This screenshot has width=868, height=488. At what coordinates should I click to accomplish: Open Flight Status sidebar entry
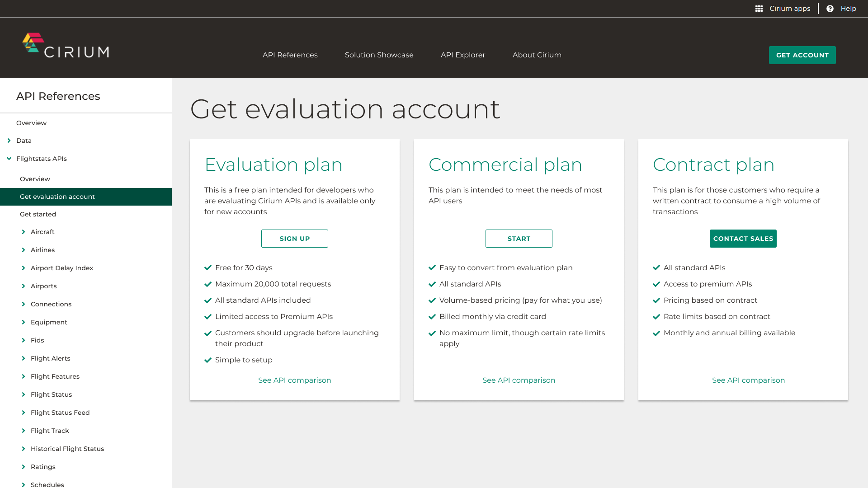pyautogui.click(x=51, y=394)
